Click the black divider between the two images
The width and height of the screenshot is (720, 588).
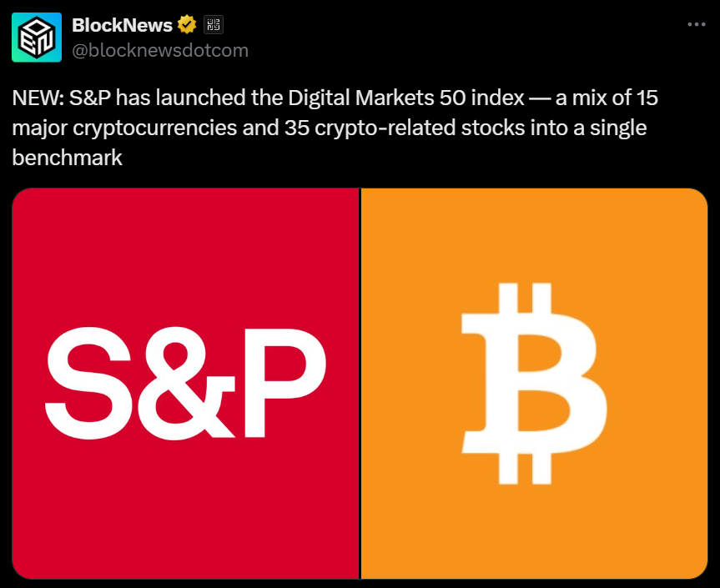point(360,384)
